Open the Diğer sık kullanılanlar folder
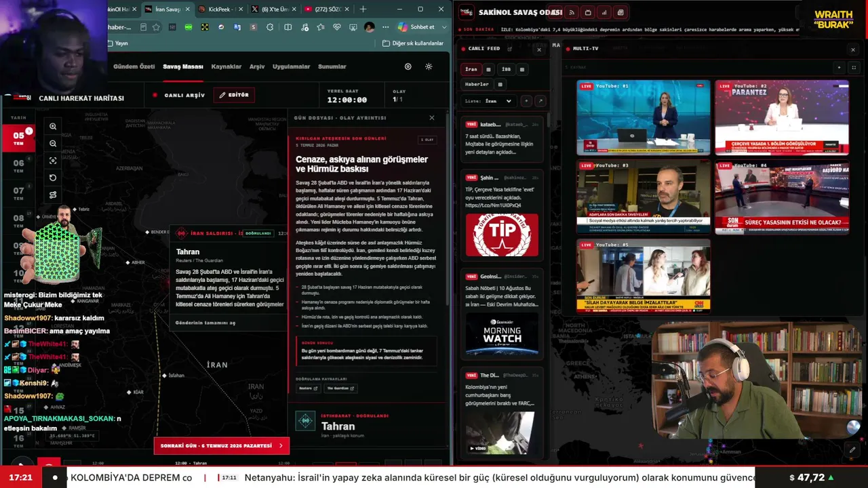Viewport: 868px width, 488px height. coord(413,43)
